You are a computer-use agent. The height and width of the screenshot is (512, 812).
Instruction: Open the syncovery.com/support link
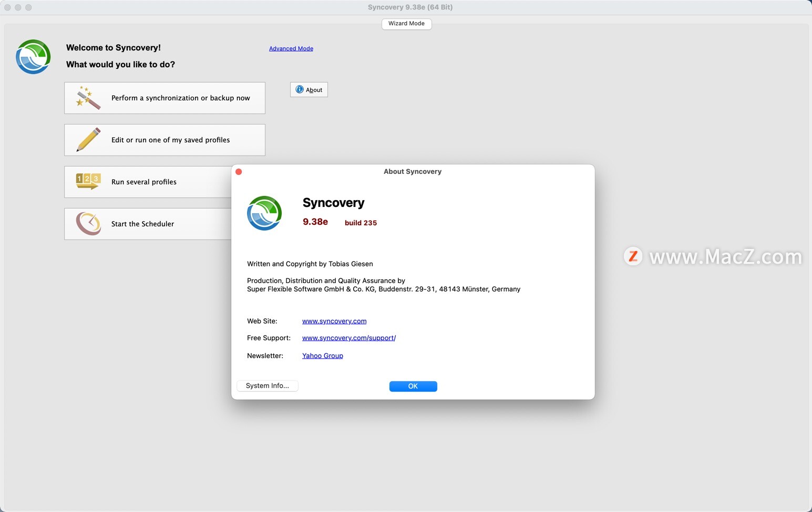(349, 338)
